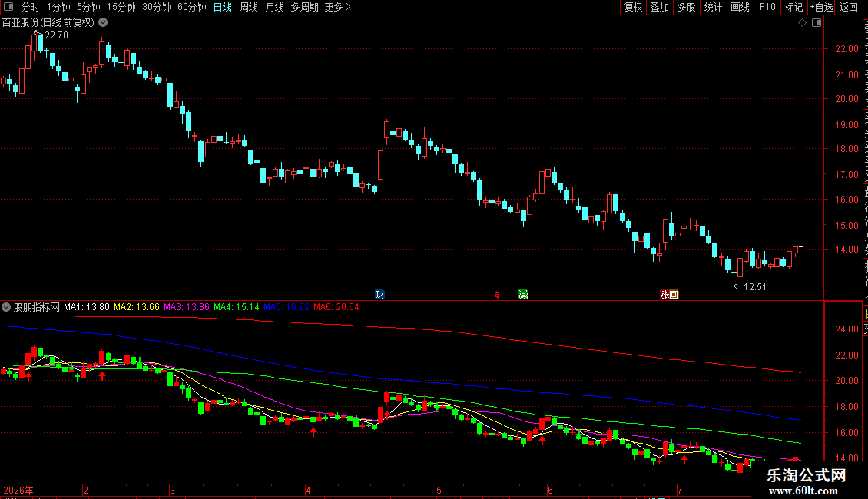Click the 财 financial report marker
This screenshot has width=868, height=499.
tap(379, 295)
